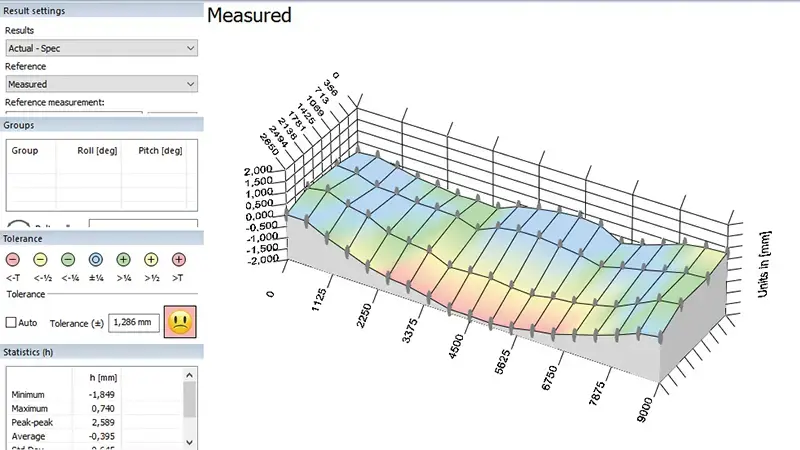
Task: Enable the Auto tolerance checkbox
Action: (x=12, y=323)
